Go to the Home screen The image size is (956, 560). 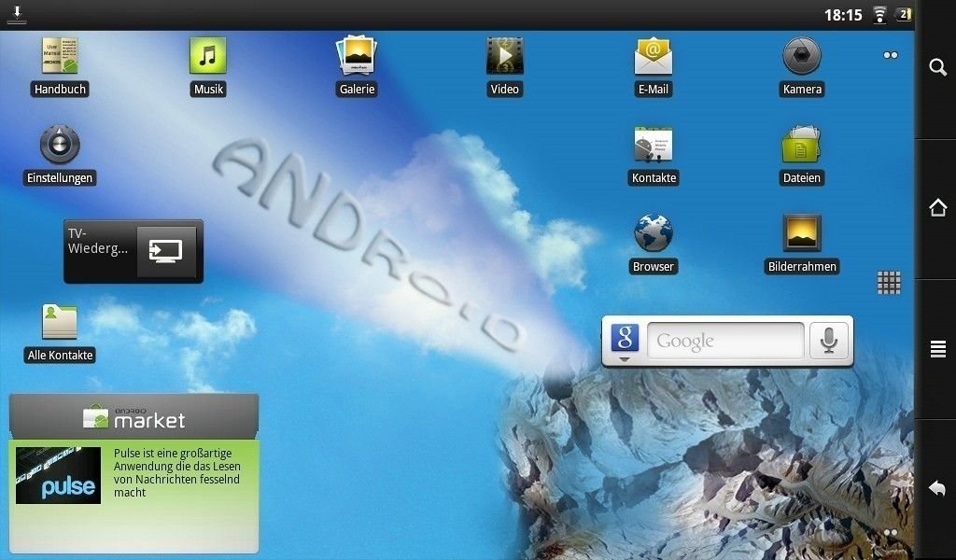[937, 208]
